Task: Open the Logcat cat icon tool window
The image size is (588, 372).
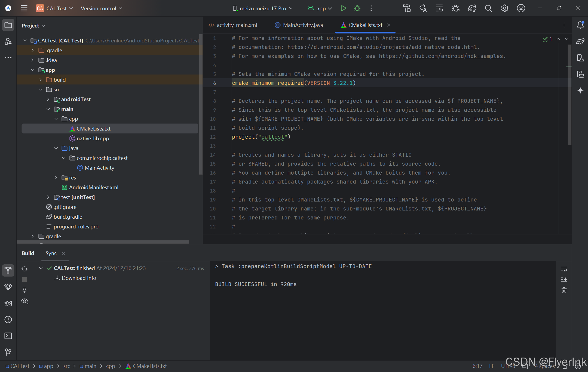Action: (x=8, y=303)
